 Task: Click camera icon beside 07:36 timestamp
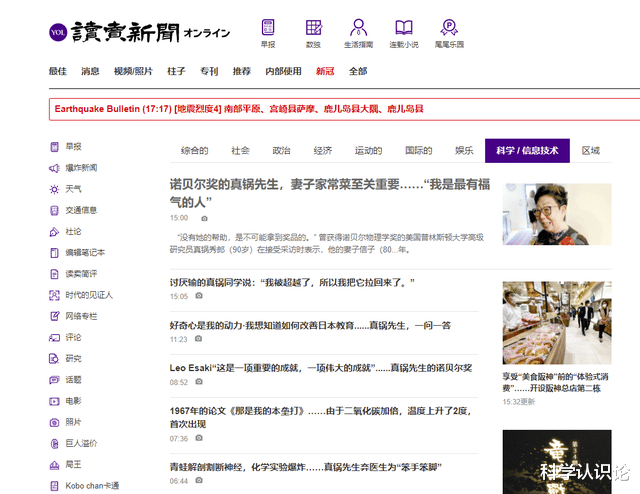click(x=199, y=438)
